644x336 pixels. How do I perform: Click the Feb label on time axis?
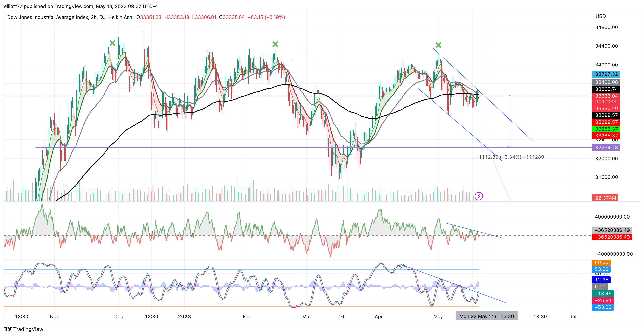[247, 316]
